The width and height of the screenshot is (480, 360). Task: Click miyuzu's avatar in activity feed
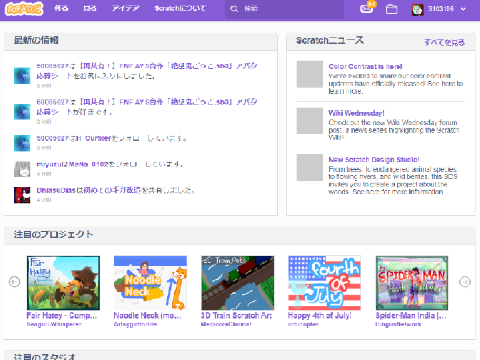22,169
